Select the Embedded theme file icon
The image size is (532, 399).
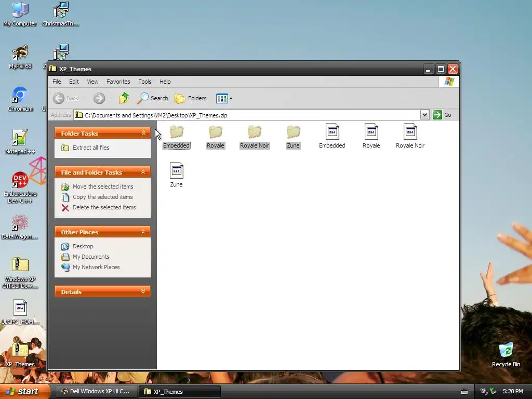pos(332,131)
